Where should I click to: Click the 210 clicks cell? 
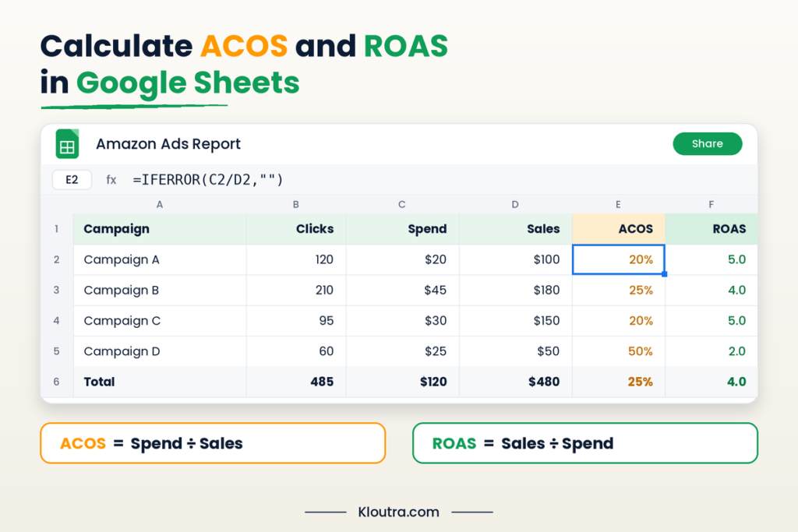pyautogui.click(x=296, y=290)
